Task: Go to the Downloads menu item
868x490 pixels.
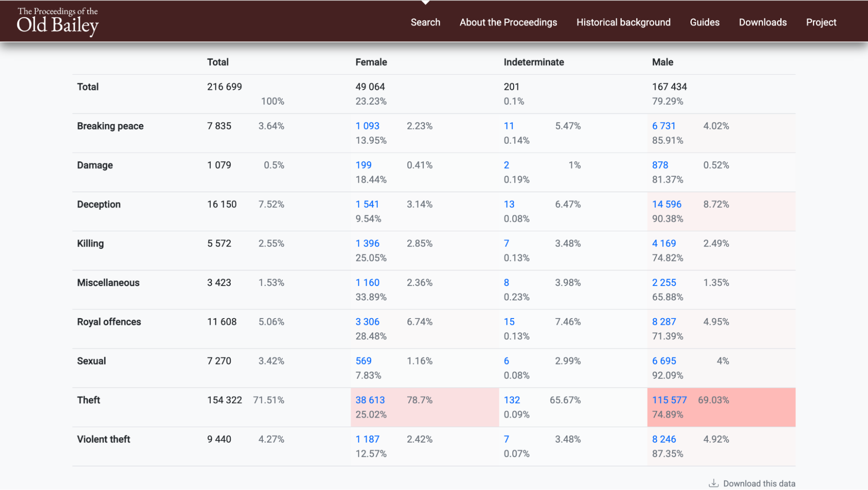Action: pyautogui.click(x=762, y=22)
